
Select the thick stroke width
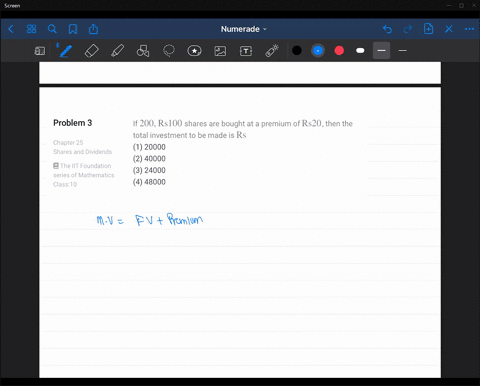[381, 51]
